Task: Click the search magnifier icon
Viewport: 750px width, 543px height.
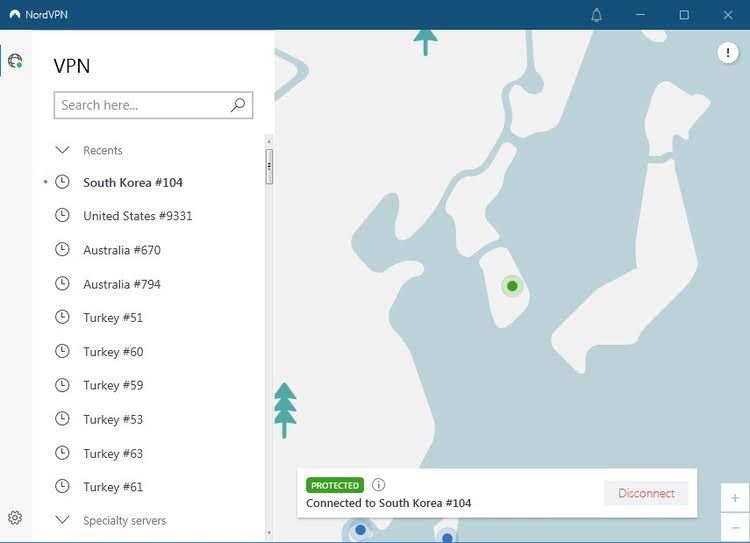Action: (x=238, y=105)
